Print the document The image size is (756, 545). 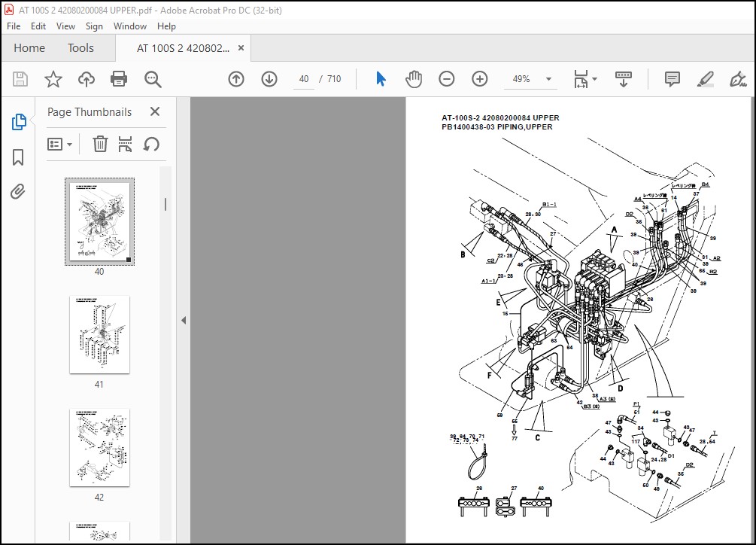(119, 79)
